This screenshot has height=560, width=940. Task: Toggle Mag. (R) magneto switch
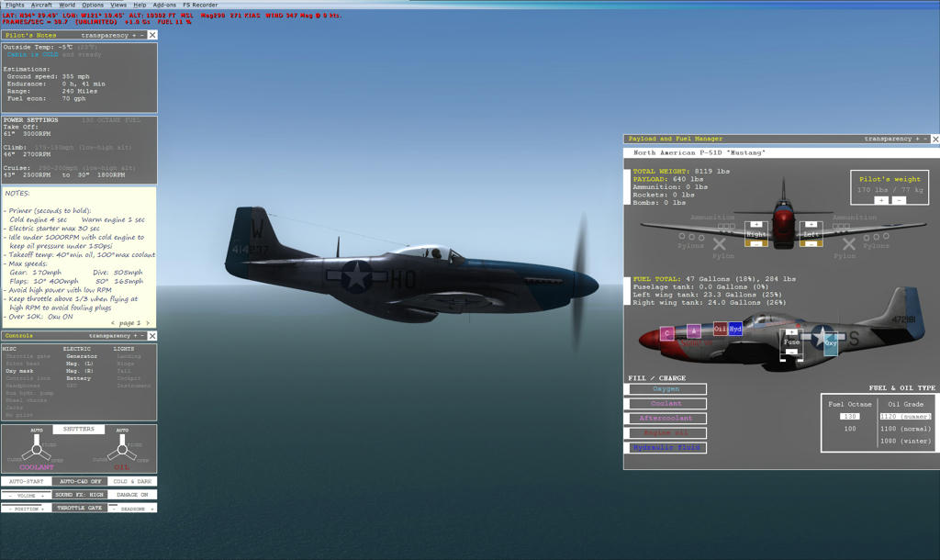(79, 371)
